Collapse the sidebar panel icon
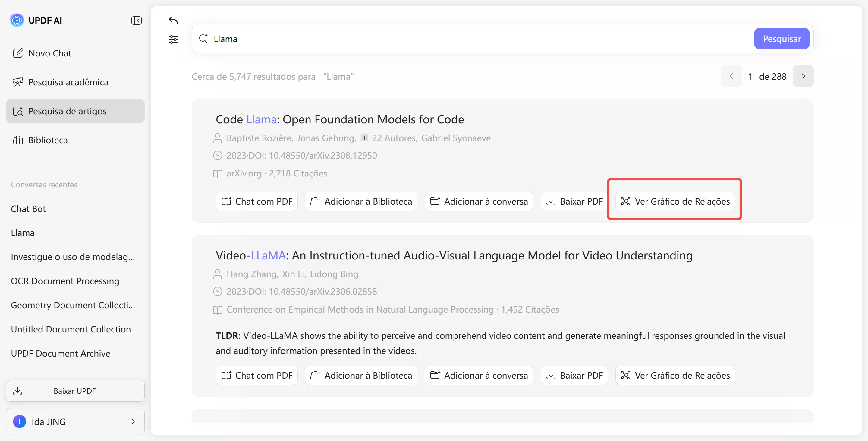This screenshot has height=441, width=868. click(136, 21)
